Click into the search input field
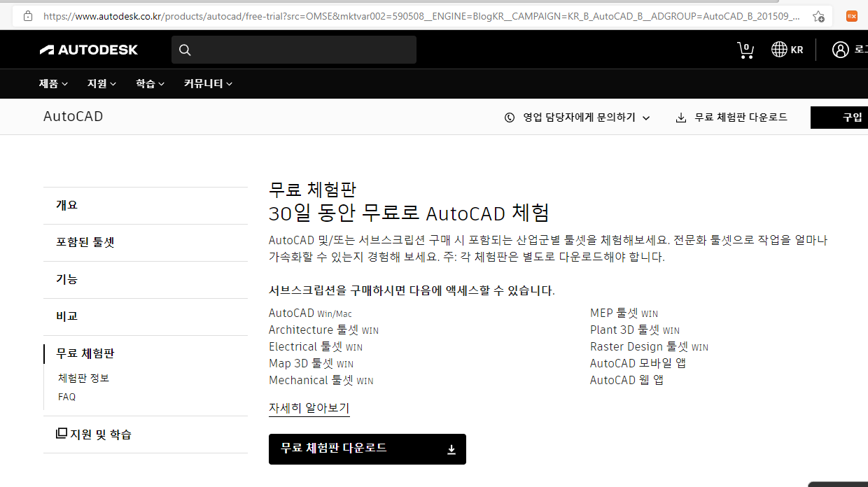 [294, 50]
